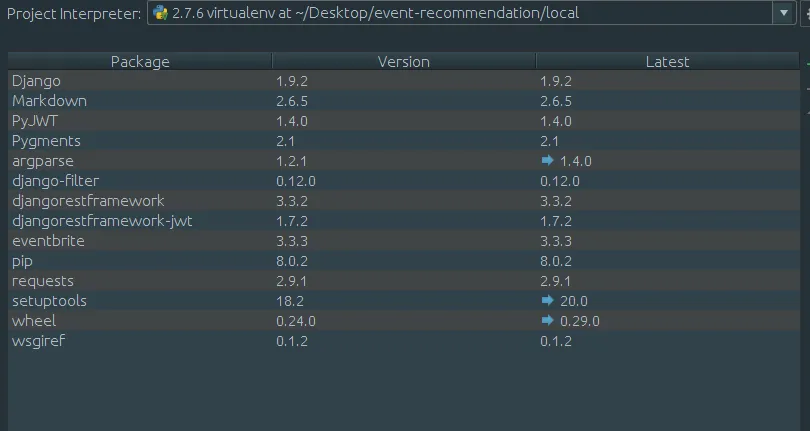
Task: Click the upgrade arrow next to argparse 1.4.0
Action: coord(548,161)
